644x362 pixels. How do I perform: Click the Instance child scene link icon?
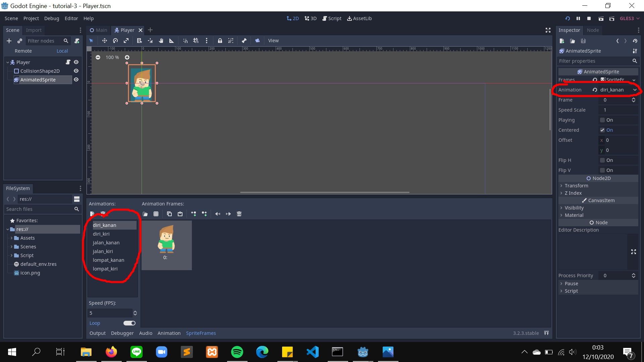pos(20,41)
